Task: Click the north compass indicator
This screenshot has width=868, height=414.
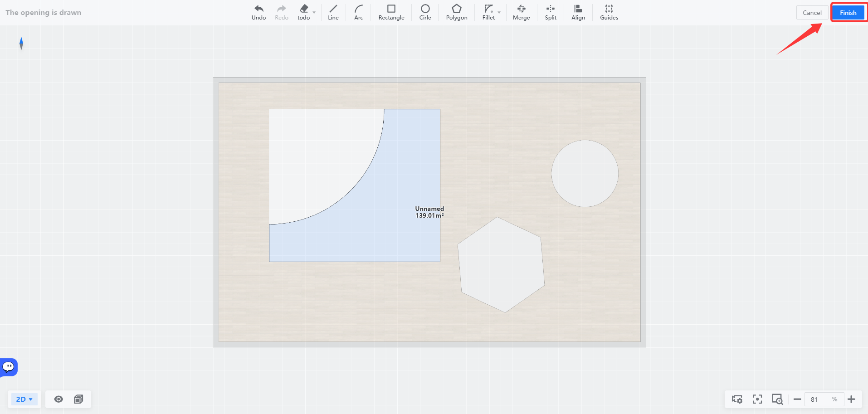Action: point(21,44)
